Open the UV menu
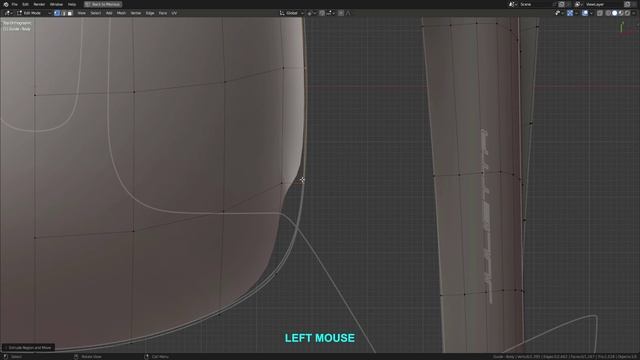 pos(174,13)
